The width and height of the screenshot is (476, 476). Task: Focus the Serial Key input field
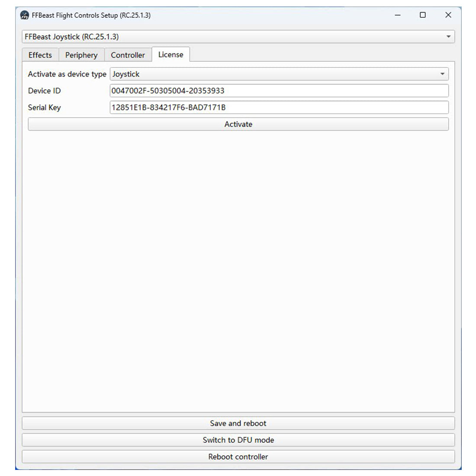tap(279, 107)
